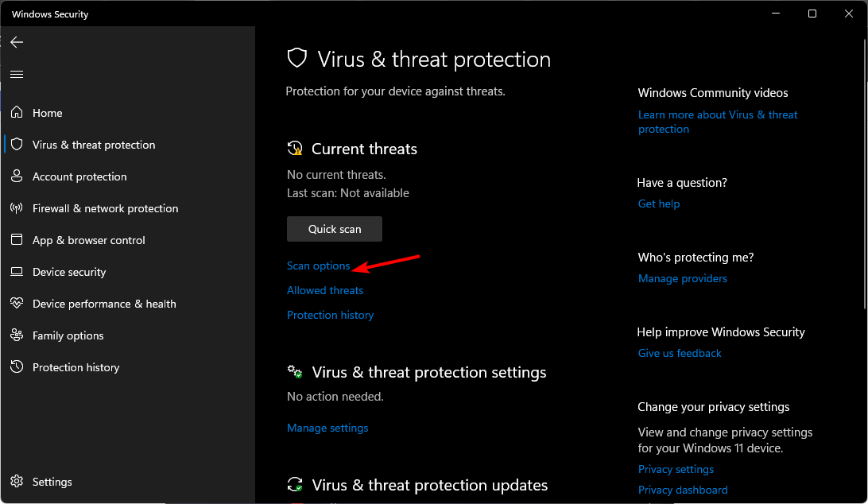Open Protection history in the sidebar
The height and width of the screenshot is (504, 868).
(x=76, y=367)
